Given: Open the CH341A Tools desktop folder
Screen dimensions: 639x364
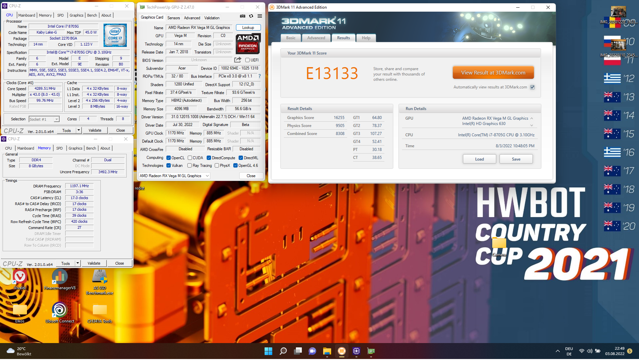Looking at the screenshot, I should pyautogui.click(x=100, y=313).
